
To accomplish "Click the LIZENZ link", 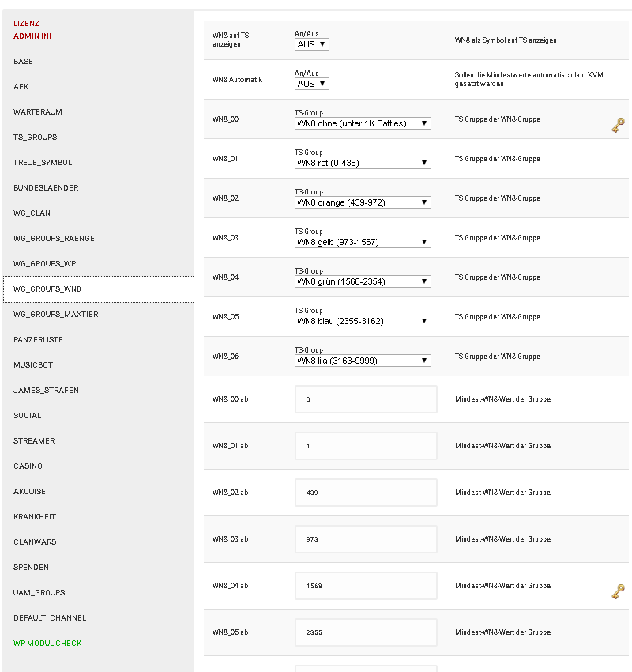I will (26, 24).
